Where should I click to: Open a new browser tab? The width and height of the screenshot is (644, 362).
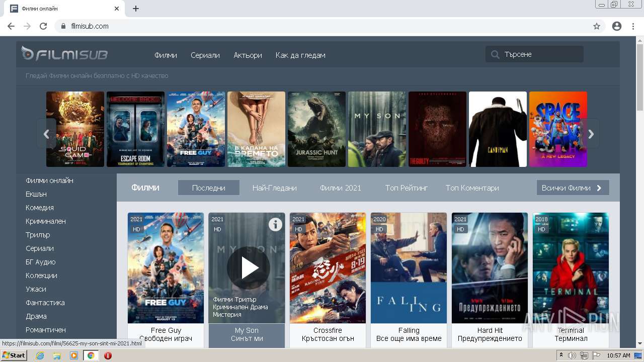136,9
